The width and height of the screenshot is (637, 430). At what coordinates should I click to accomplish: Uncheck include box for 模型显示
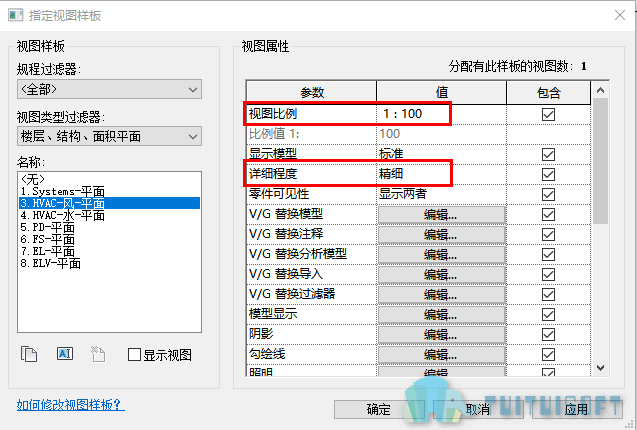click(548, 315)
